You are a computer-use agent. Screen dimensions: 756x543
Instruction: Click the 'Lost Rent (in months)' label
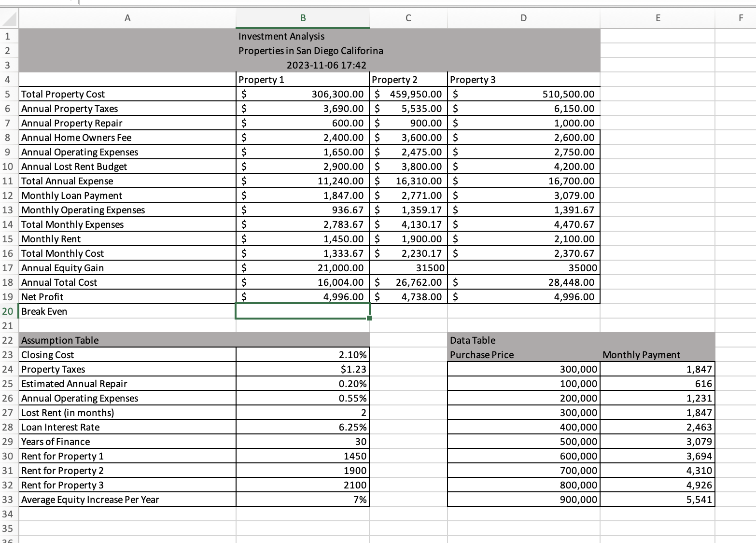[68, 413]
